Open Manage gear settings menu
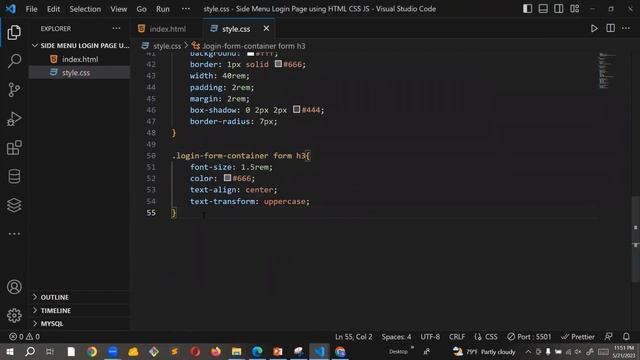 pos(14,316)
